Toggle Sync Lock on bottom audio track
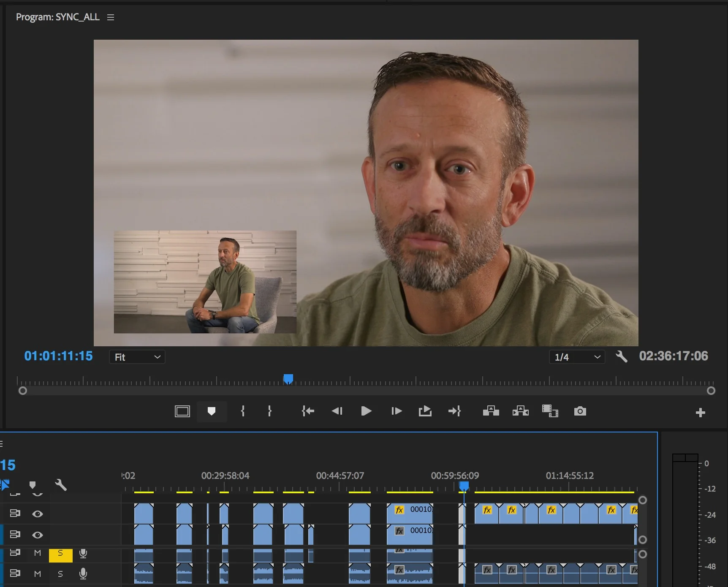728x587 pixels. click(15, 573)
